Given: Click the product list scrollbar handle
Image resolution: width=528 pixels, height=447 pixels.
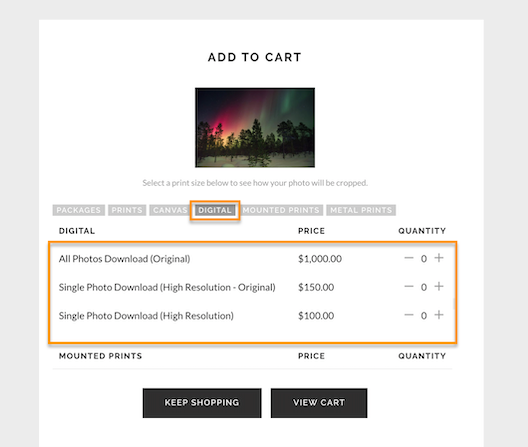Looking at the screenshot, I should [x=454, y=304].
